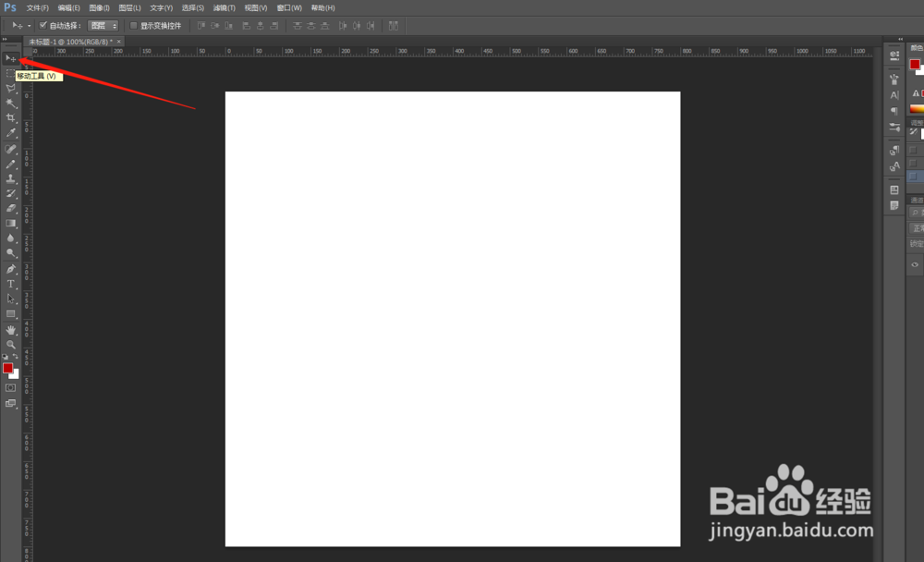The image size is (924, 562).
Task: Align horizontal centers in options bar
Action: click(x=260, y=26)
